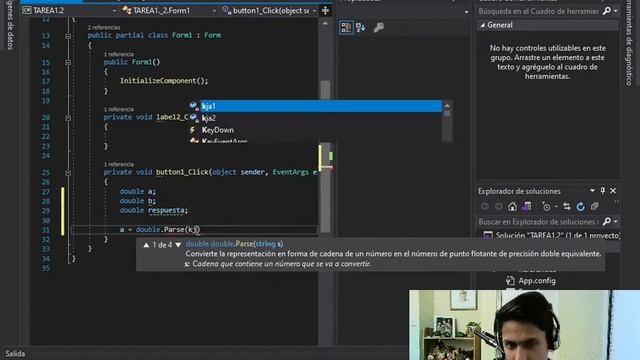Open the button1_Click member dropdown
The height and width of the screenshot is (360, 640).
314,11
